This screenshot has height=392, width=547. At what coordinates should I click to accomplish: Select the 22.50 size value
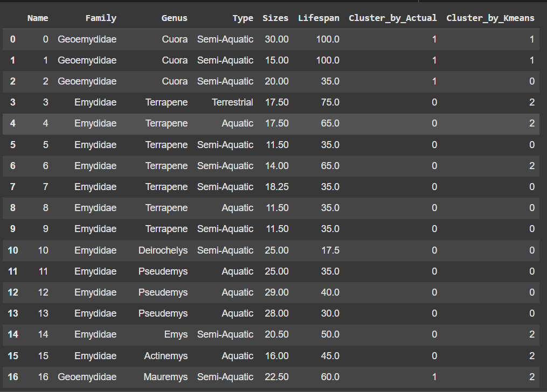point(276,377)
